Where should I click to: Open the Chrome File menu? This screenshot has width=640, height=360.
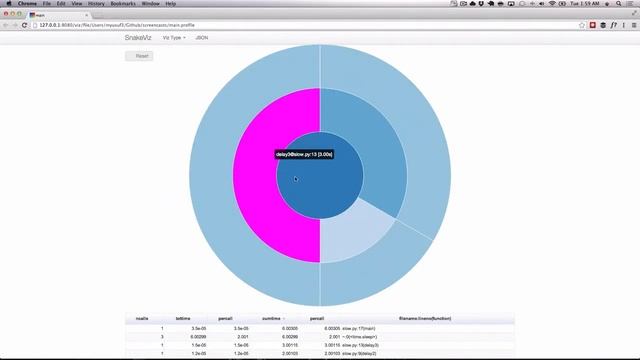pos(47,3)
